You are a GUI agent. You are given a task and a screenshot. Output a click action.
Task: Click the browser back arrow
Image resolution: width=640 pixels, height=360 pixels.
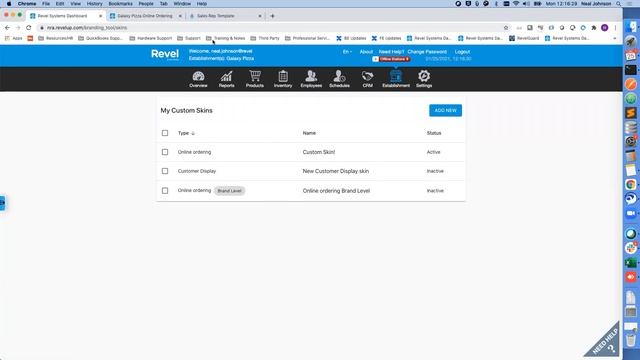click(7, 28)
